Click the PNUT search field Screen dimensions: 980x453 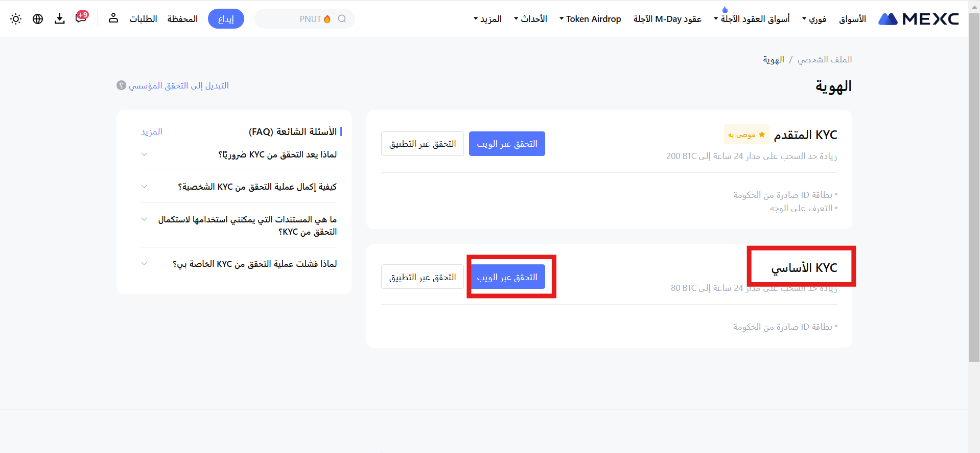point(305,19)
